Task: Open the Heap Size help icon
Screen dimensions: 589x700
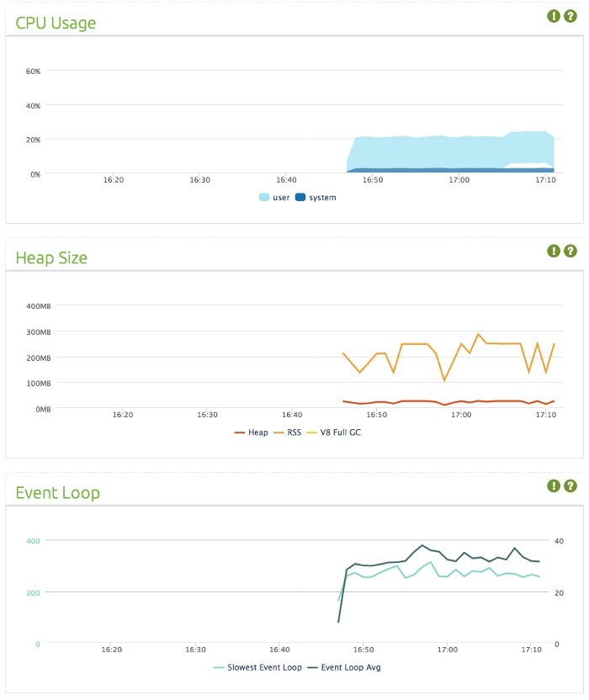Action: 570,251
